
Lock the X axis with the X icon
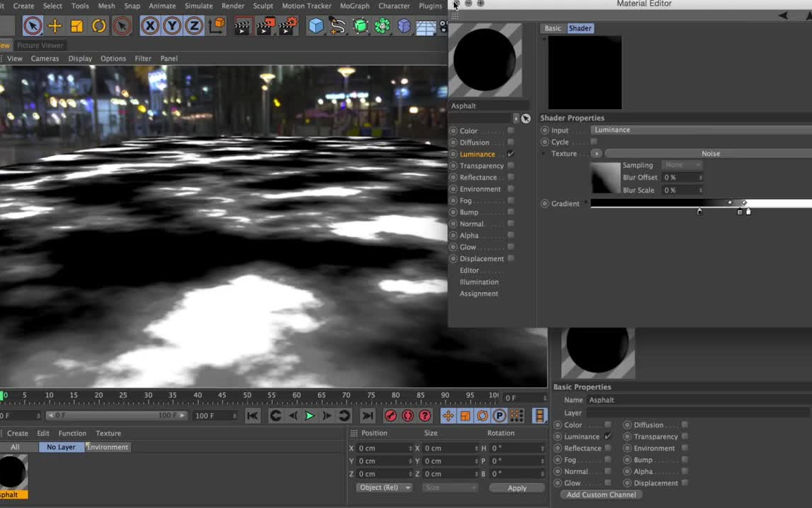point(150,26)
